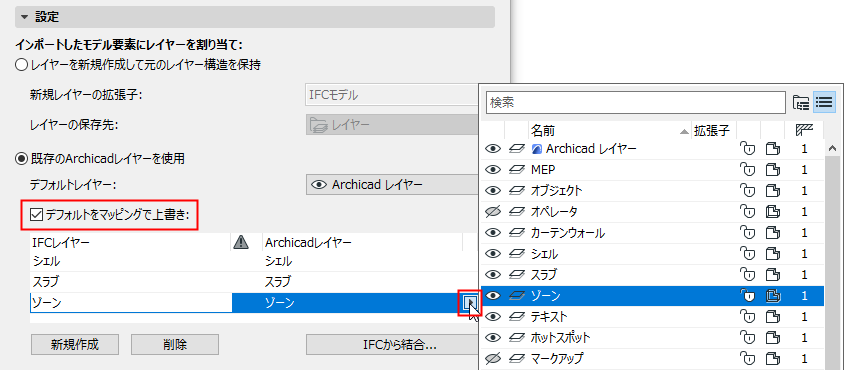Click the page icon for テキスト layer
The image size is (844, 370).
point(773,317)
